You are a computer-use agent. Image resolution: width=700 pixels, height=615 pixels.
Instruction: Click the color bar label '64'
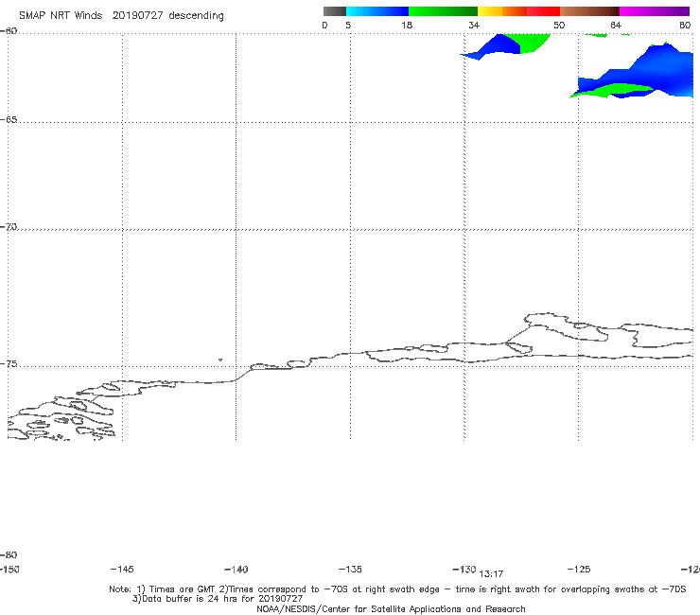(x=616, y=25)
